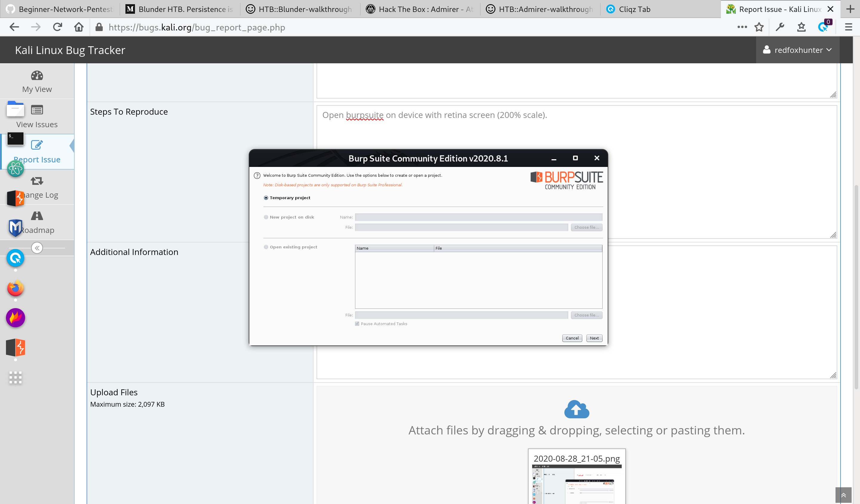Image resolution: width=860 pixels, height=504 pixels.
Task: Switch to the Cliqz Tab
Action: pos(634,9)
